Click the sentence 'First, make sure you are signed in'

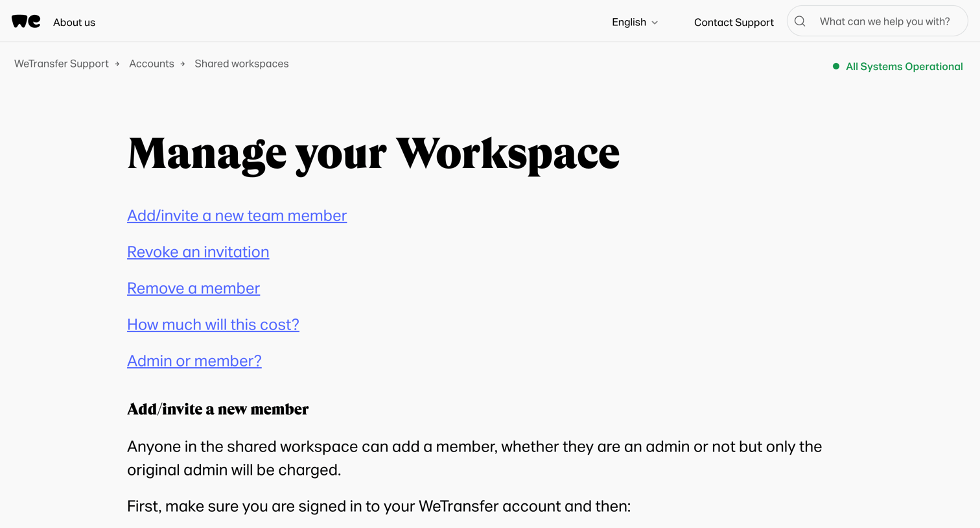(x=379, y=506)
